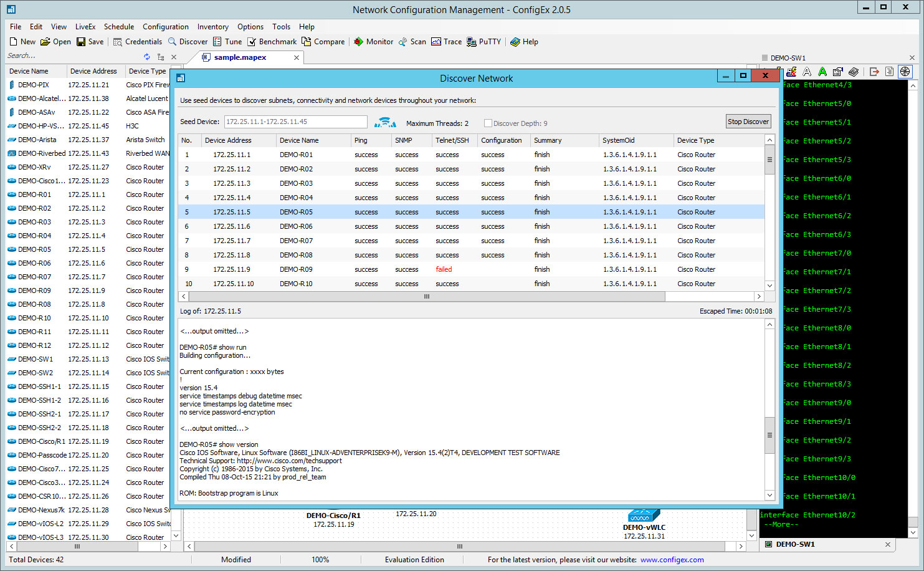Select DEMO-Nexus7k in the device list
924x571 pixels.
click(x=87, y=510)
